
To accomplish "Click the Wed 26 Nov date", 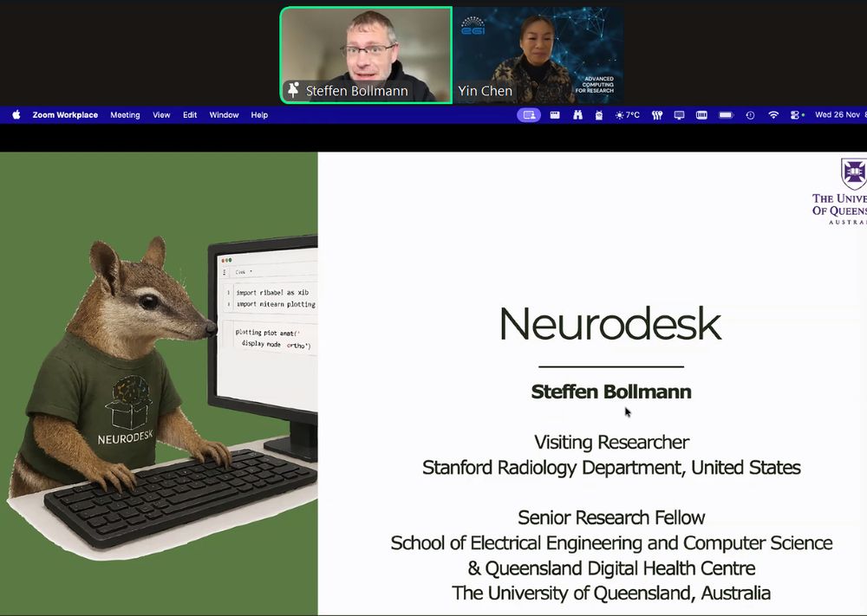I will point(838,115).
